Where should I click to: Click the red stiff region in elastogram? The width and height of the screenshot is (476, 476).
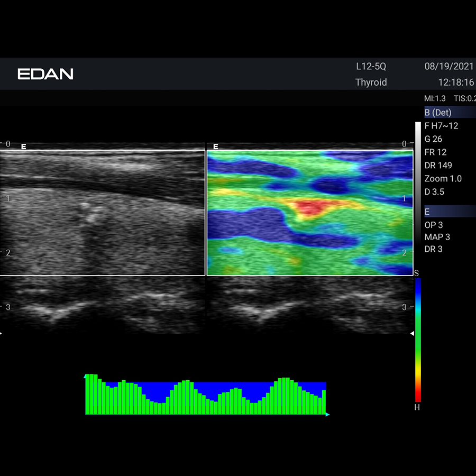pos(309,208)
